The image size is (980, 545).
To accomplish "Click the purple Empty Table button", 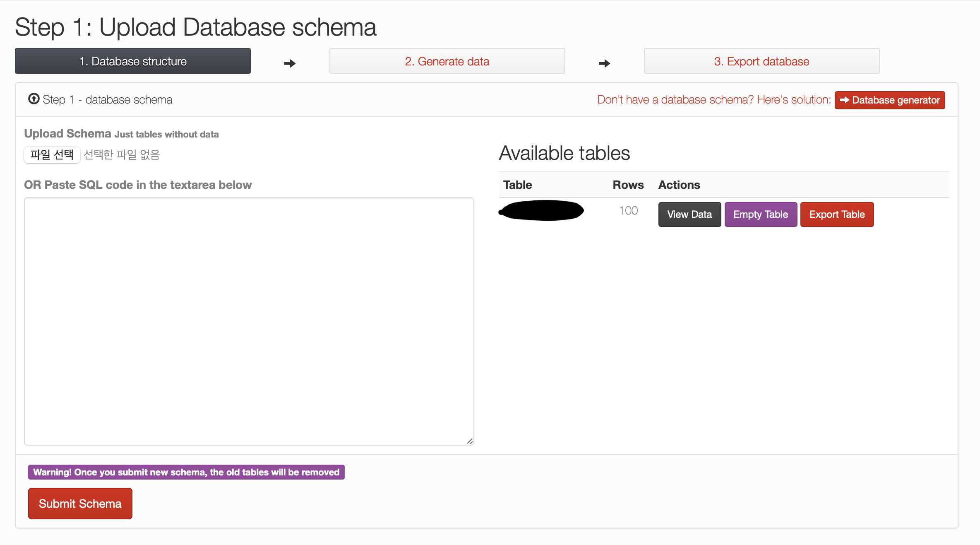I will pos(761,215).
